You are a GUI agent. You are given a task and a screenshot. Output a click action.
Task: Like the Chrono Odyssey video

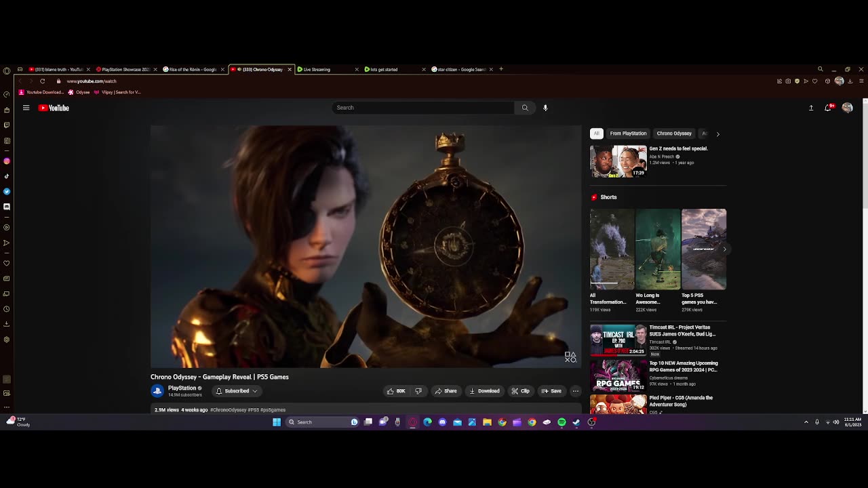pyautogui.click(x=395, y=391)
